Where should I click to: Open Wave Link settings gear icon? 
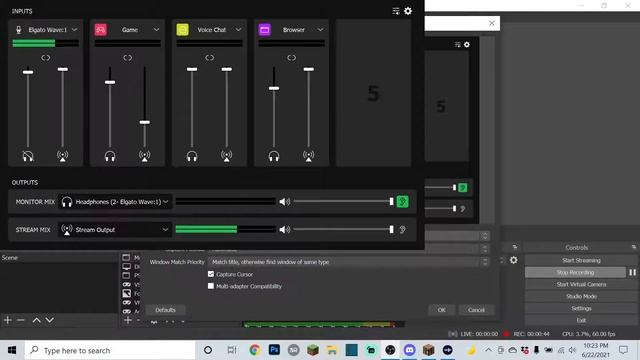[x=408, y=11]
